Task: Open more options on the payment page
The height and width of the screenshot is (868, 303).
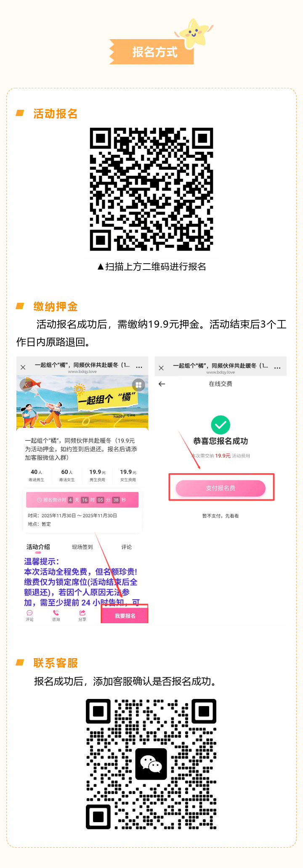Action: [x=277, y=368]
